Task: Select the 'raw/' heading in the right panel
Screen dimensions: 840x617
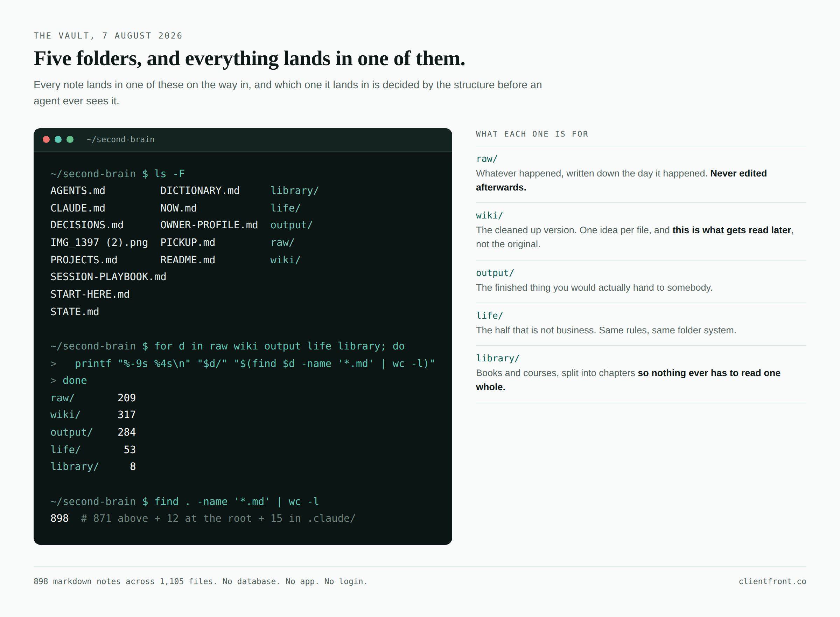Action: (x=487, y=159)
